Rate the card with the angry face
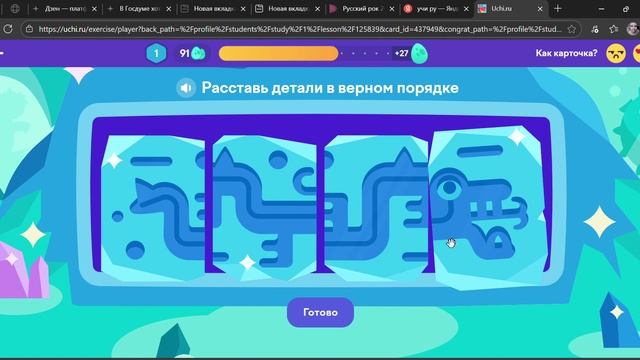 616,53
